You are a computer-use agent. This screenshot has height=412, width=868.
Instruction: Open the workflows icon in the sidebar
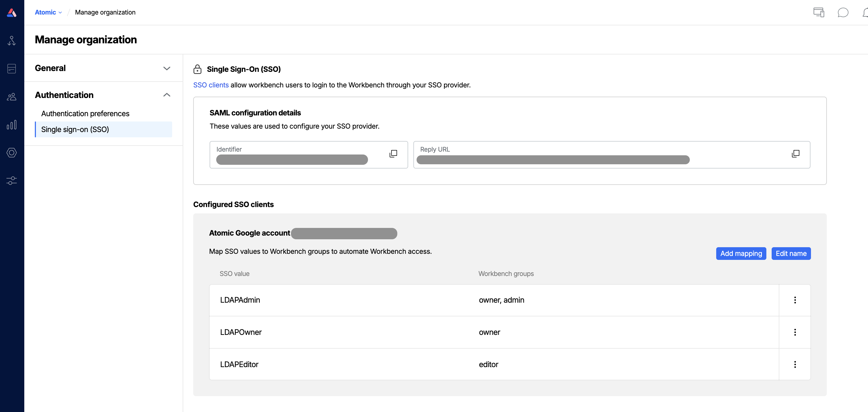[11, 40]
